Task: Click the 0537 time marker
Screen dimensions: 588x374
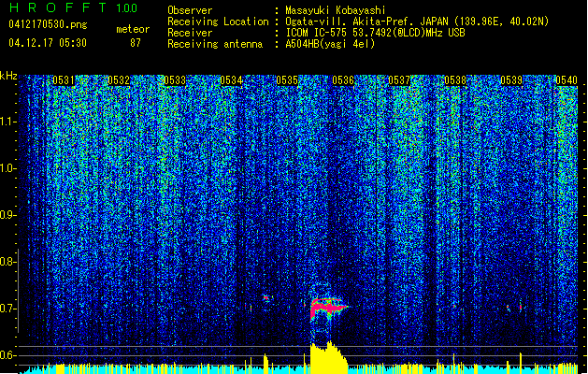Action: [399, 80]
